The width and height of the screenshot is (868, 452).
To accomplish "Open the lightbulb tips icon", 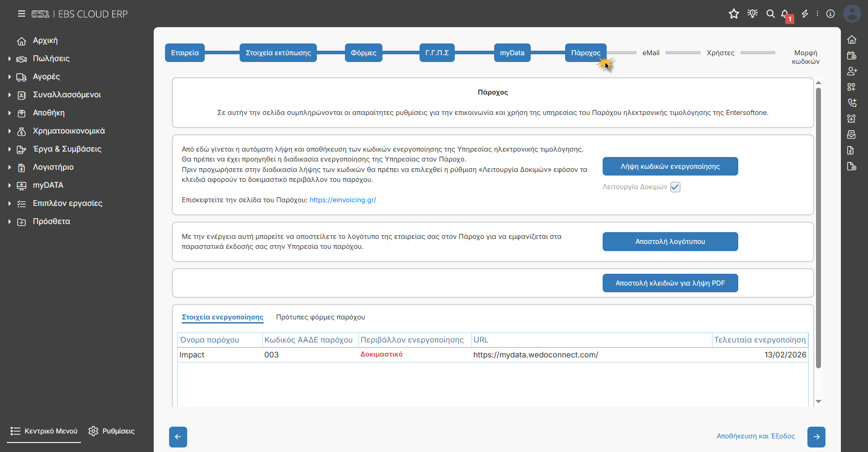I will pos(752,14).
